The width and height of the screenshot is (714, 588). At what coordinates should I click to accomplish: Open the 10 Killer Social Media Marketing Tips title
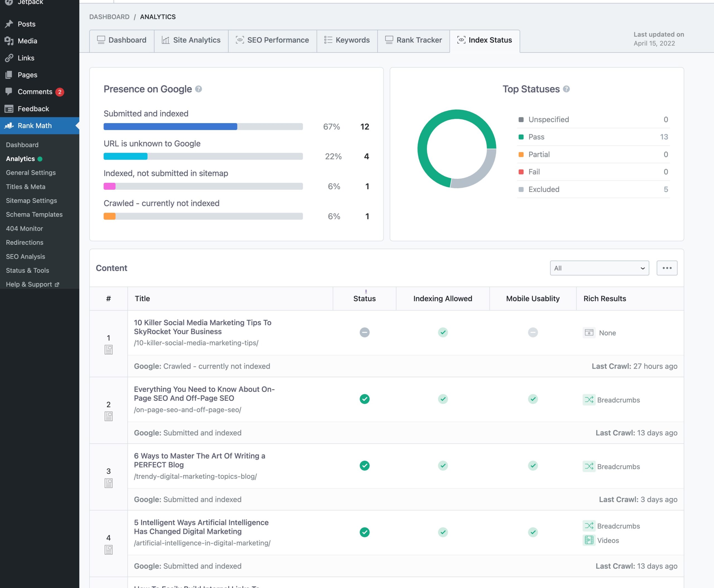coord(202,327)
